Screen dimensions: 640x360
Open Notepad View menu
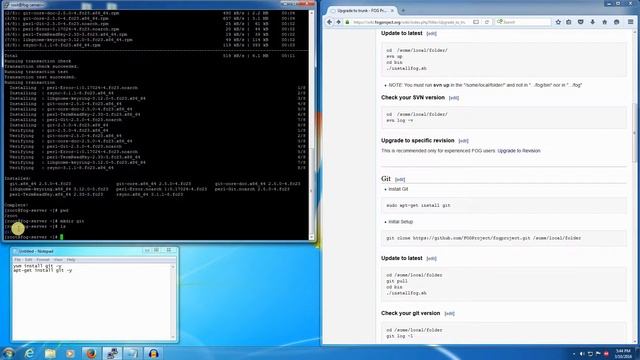(x=58, y=260)
